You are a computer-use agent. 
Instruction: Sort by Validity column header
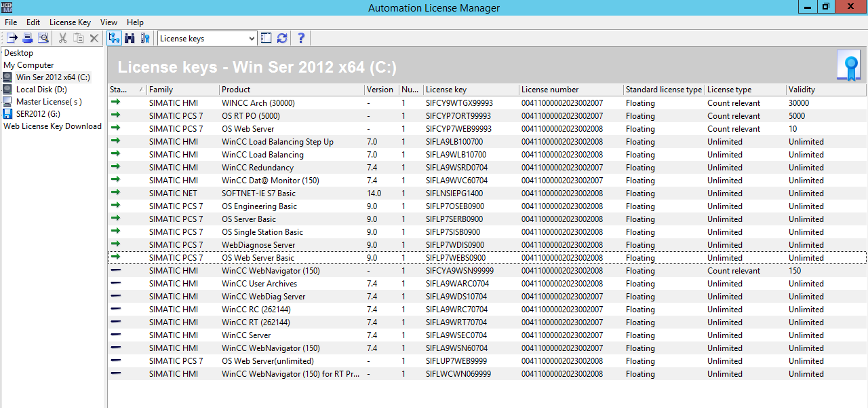click(826, 90)
